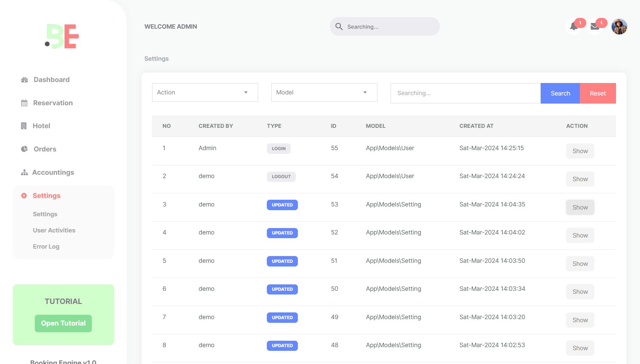Click the search magnifier in top bar
The height and width of the screenshot is (364, 640).
[339, 26]
